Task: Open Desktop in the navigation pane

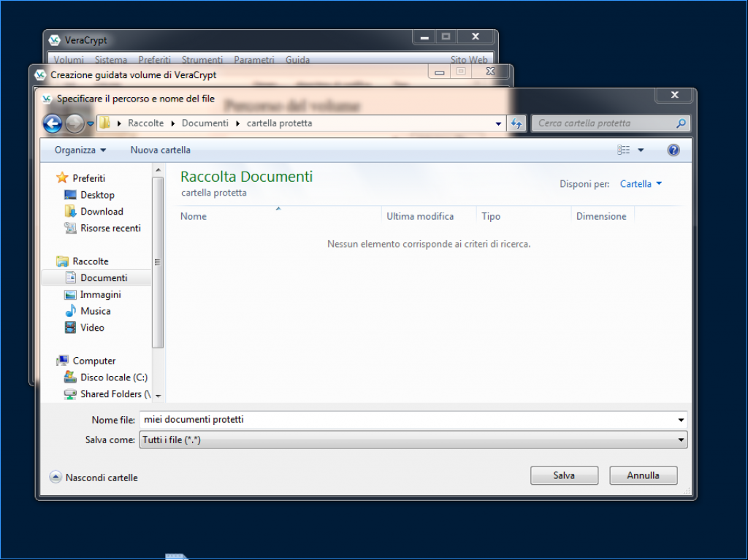Action: coord(97,195)
